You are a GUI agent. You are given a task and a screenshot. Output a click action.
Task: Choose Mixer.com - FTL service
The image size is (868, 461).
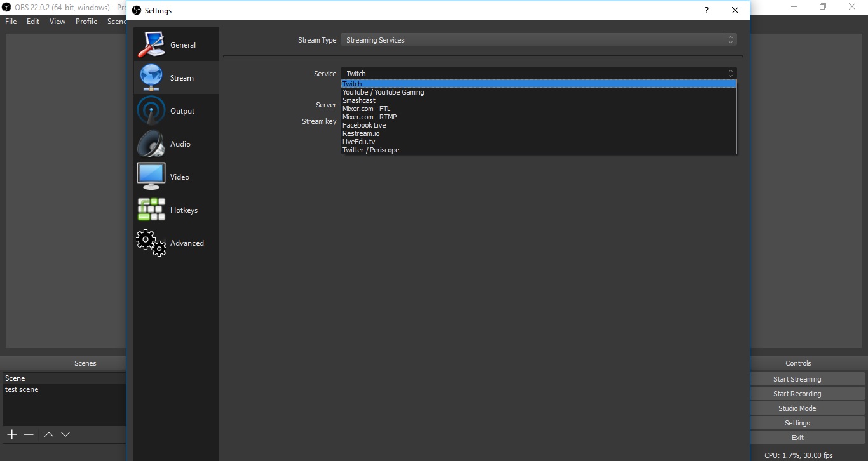tap(539, 109)
